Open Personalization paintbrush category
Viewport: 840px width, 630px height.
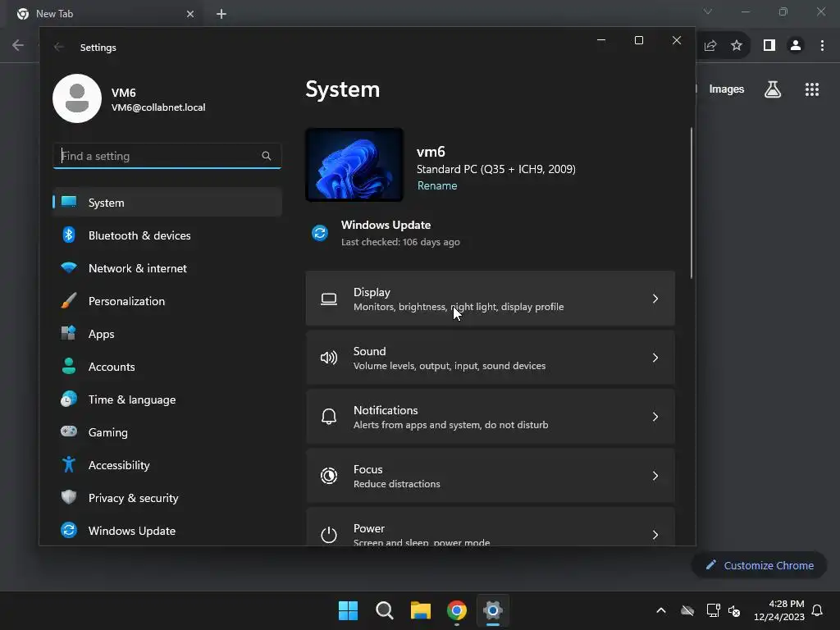pos(167,300)
